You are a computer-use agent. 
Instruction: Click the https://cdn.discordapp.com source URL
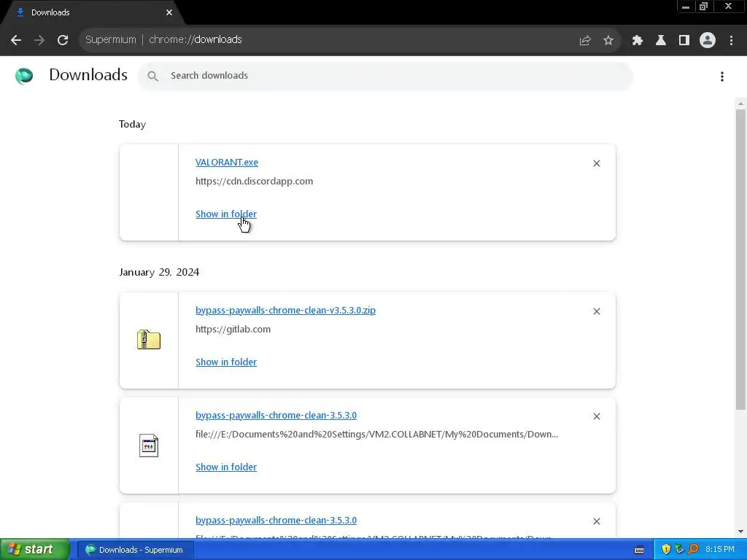coord(254,182)
